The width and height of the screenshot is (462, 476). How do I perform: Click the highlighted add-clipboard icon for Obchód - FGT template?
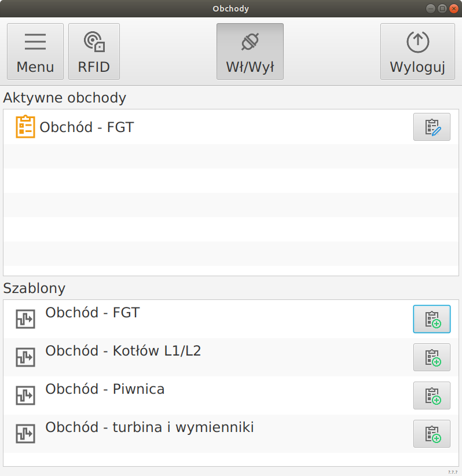[x=431, y=319]
